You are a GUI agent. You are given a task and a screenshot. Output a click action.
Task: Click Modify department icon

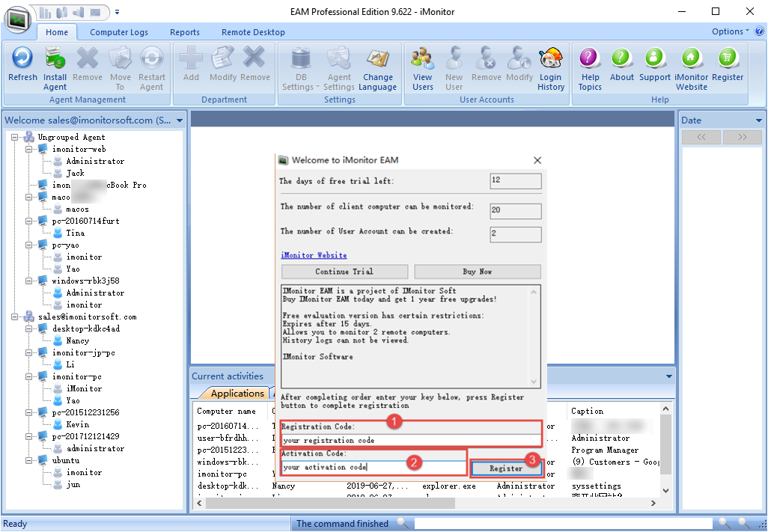(x=223, y=63)
